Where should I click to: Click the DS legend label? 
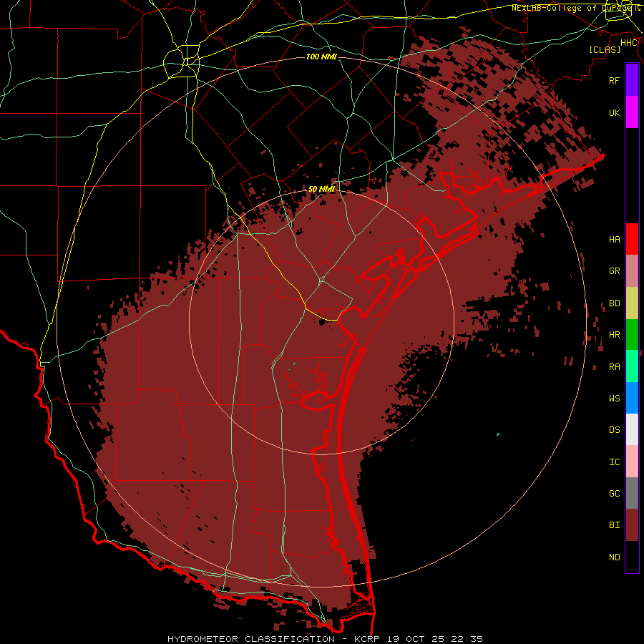click(x=615, y=429)
